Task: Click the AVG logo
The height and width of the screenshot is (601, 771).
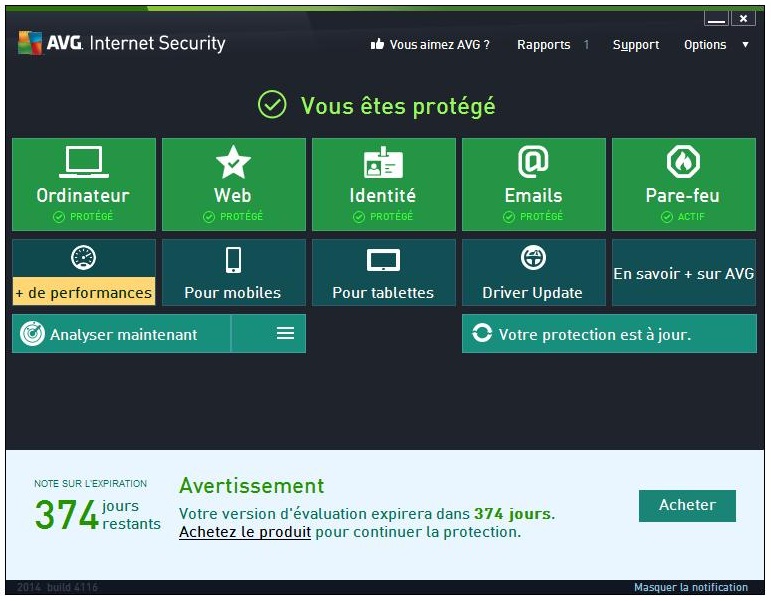Action: click(30, 43)
